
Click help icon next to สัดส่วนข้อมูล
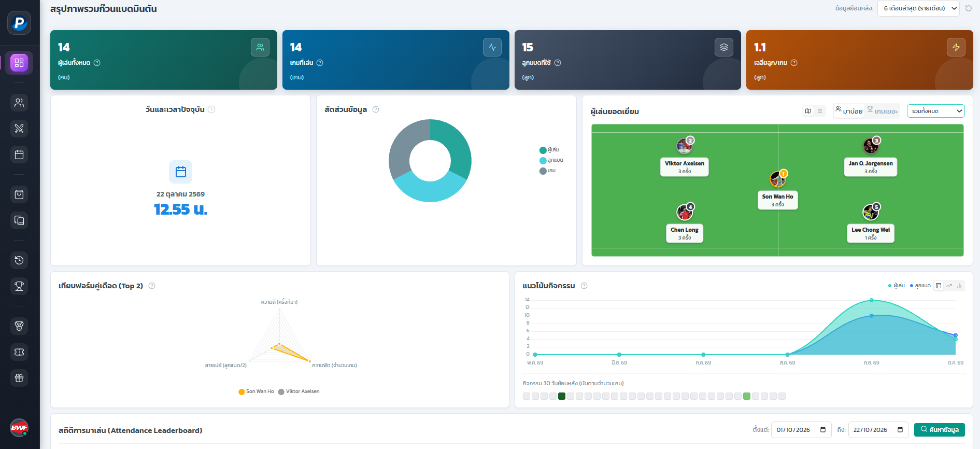pos(376,109)
